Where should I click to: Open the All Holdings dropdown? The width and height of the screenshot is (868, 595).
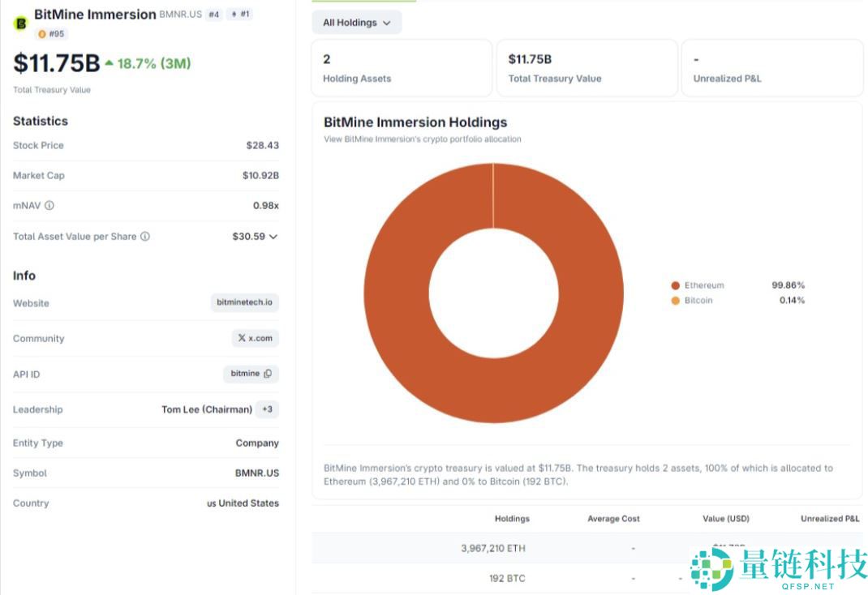pyautogui.click(x=357, y=23)
